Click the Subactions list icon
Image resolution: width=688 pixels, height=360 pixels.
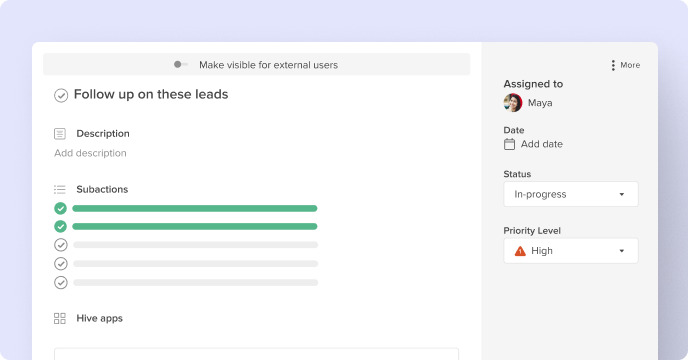pos(60,189)
